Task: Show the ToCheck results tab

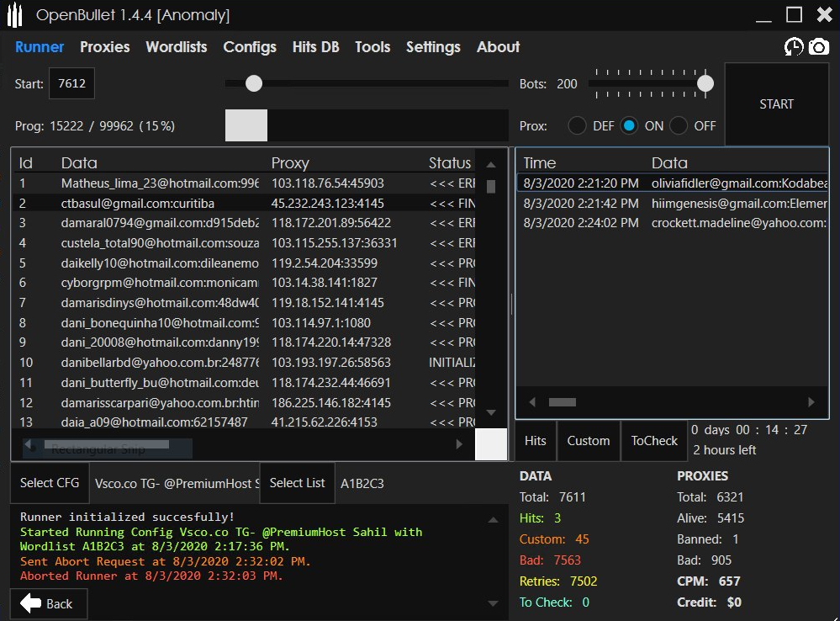Action: pyautogui.click(x=654, y=441)
